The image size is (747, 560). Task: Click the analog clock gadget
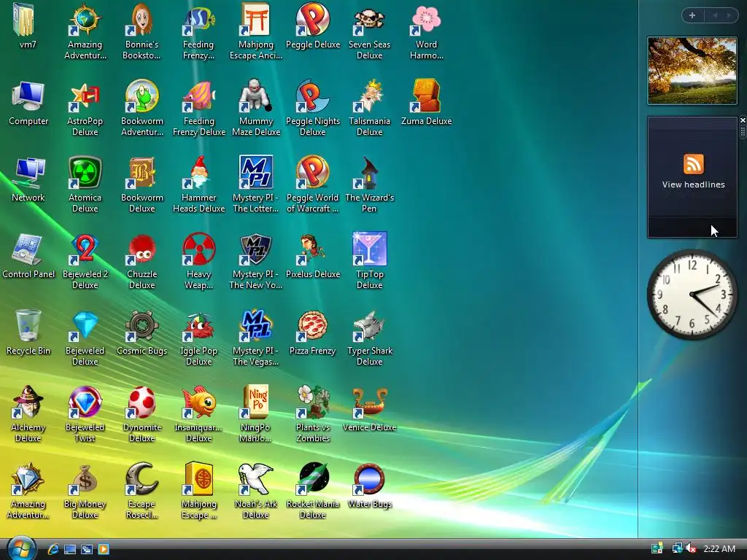692,295
